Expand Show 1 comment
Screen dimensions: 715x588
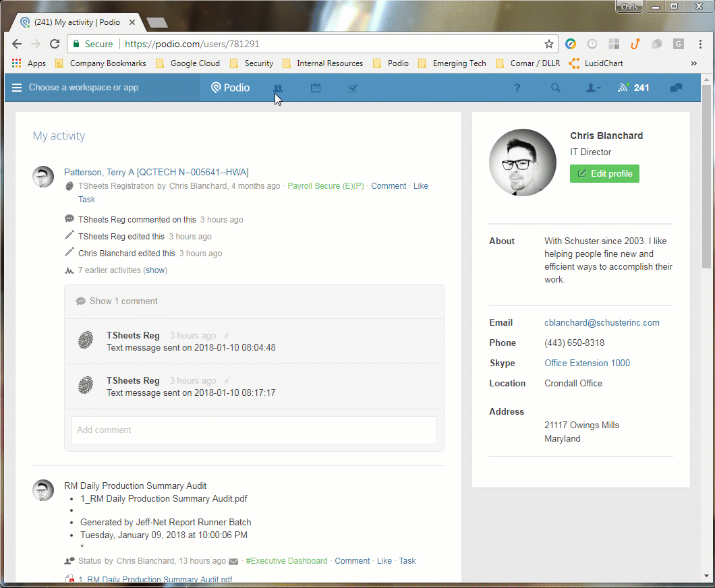(x=123, y=301)
